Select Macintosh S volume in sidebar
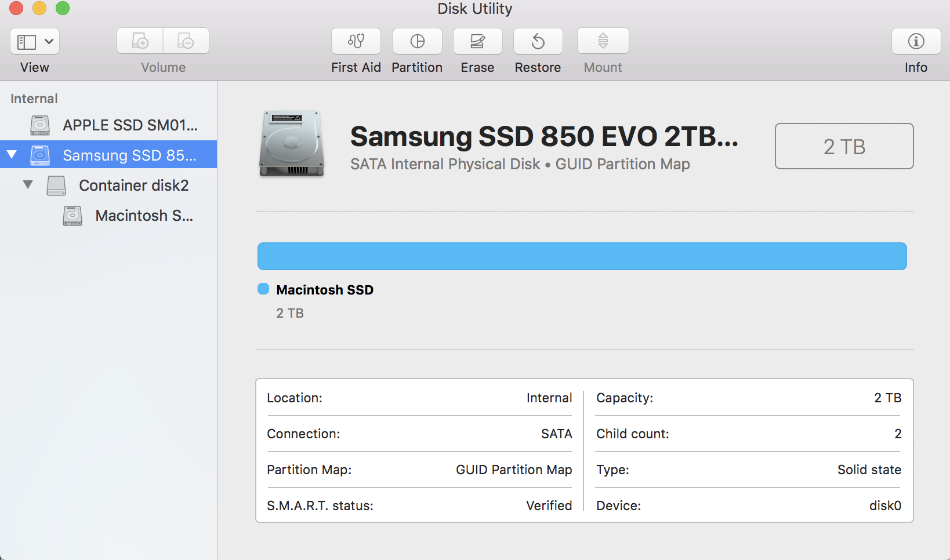 click(108, 215)
